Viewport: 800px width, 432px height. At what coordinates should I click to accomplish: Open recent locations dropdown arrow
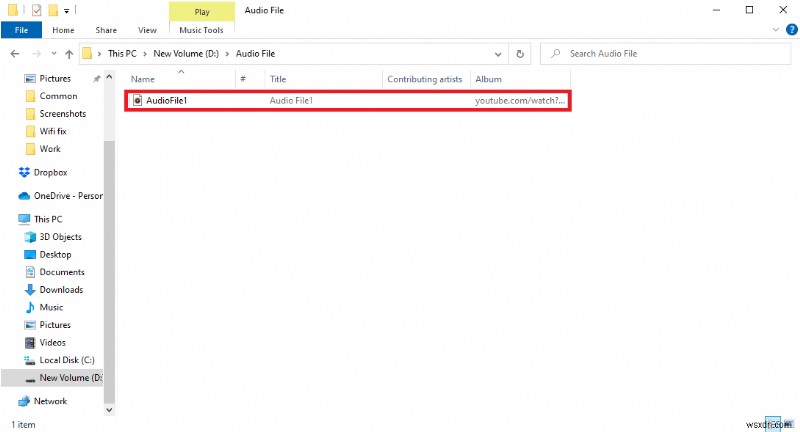coord(54,54)
